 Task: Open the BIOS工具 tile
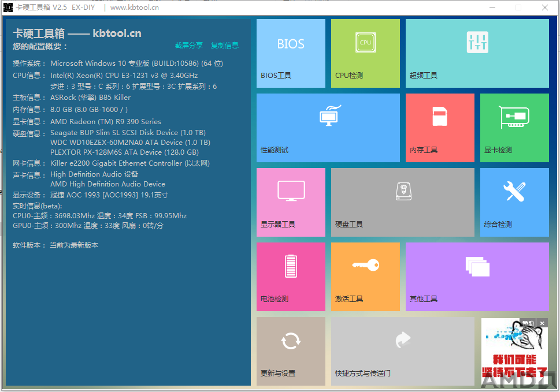click(x=291, y=53)
